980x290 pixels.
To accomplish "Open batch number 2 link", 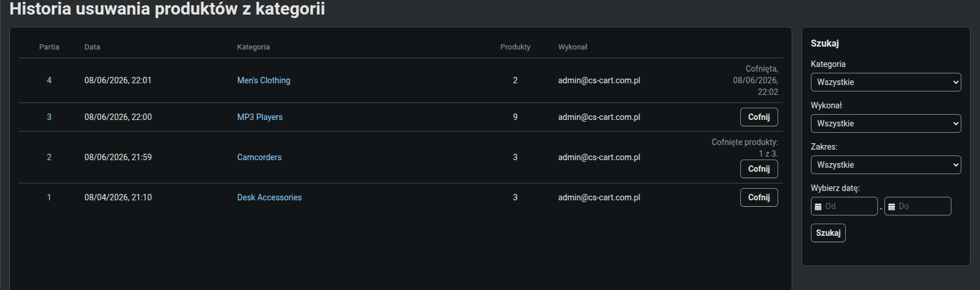I will coord(49,157).
